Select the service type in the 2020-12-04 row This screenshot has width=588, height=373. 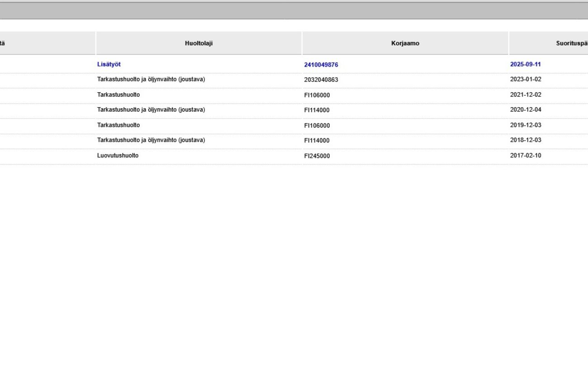[151, 110]
